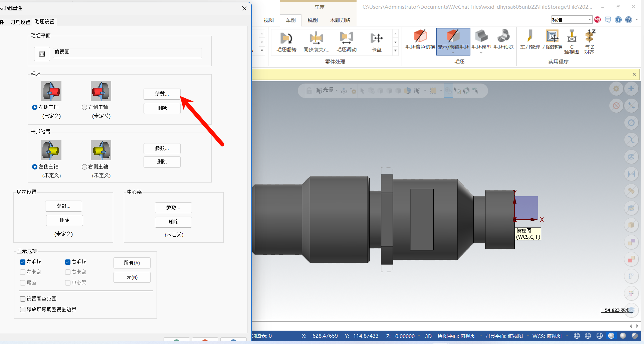644x344 pixels.
Task: Click the gear icon in quick mask panel
Action: click(x=616, y=89)
